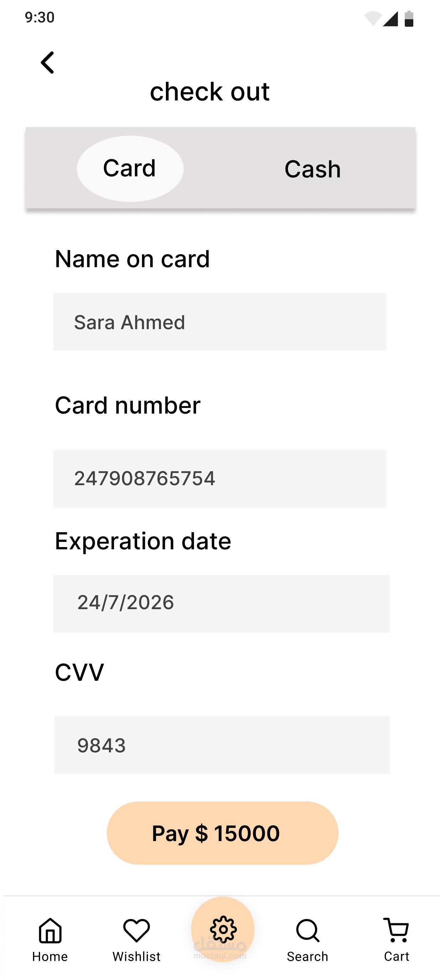Open the Cart icon
This screenshot has width=440, height=980.
point(396,930)
